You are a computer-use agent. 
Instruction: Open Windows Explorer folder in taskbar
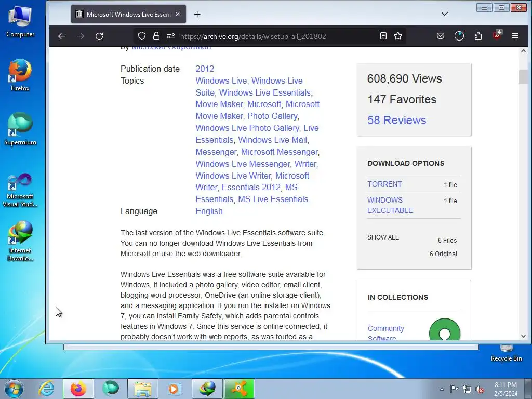click(143, 389)
